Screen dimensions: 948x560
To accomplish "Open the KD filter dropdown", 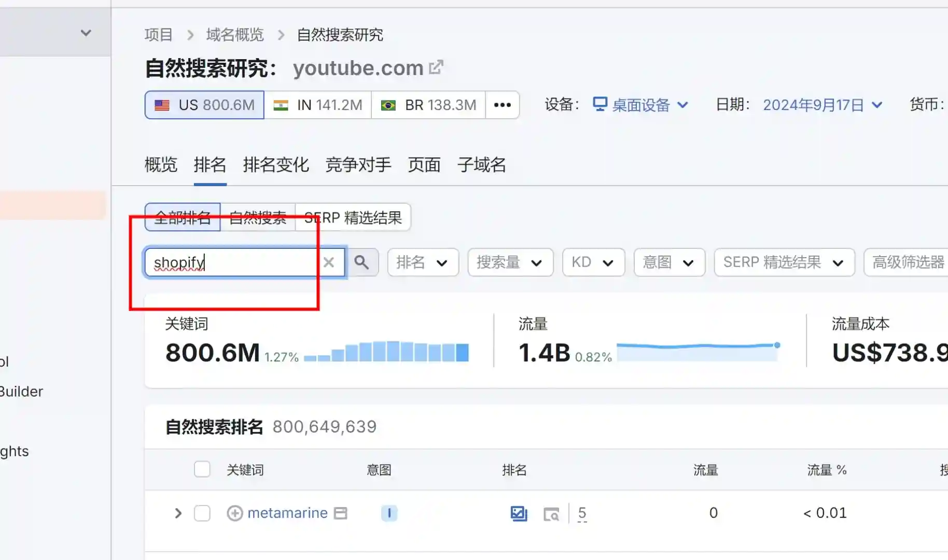I will click(593, 262).
